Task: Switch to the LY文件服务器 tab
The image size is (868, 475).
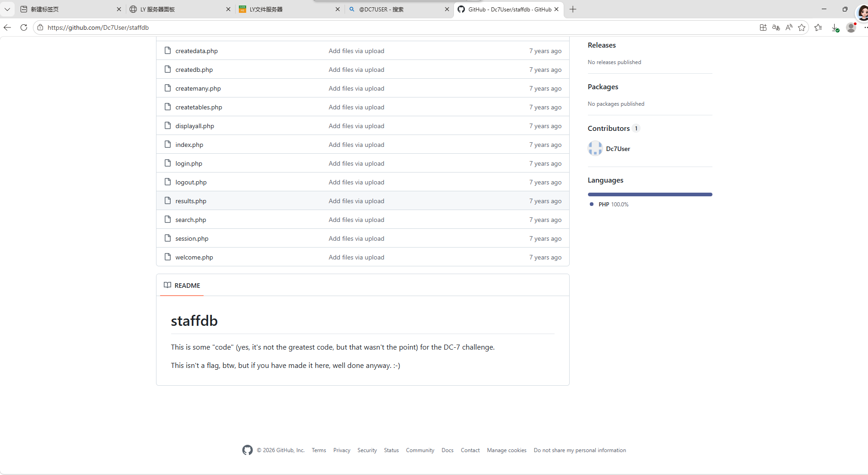Action: pos(289,9)
